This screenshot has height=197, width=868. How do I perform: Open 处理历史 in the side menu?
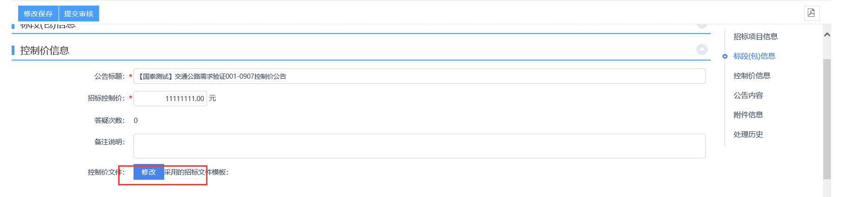click(748, 134)
